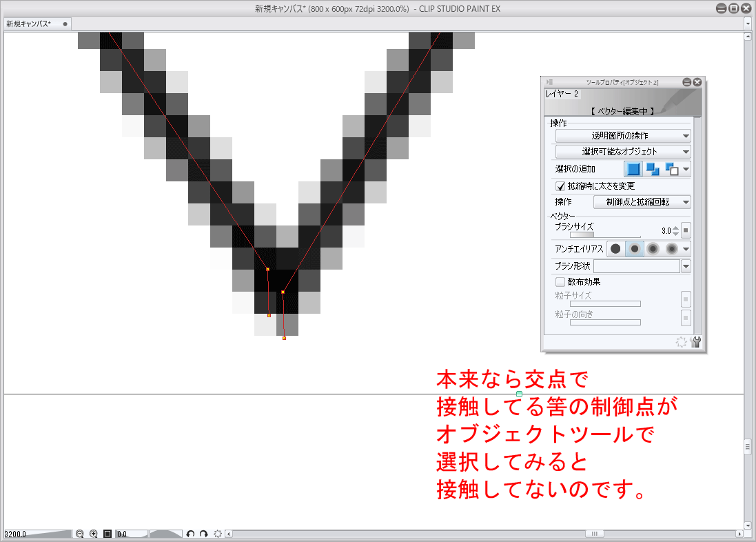Screen dimensions: 756x542
Task: Expand the ブラシ形状 brush shape dropdown
Action: click(686, 266)
